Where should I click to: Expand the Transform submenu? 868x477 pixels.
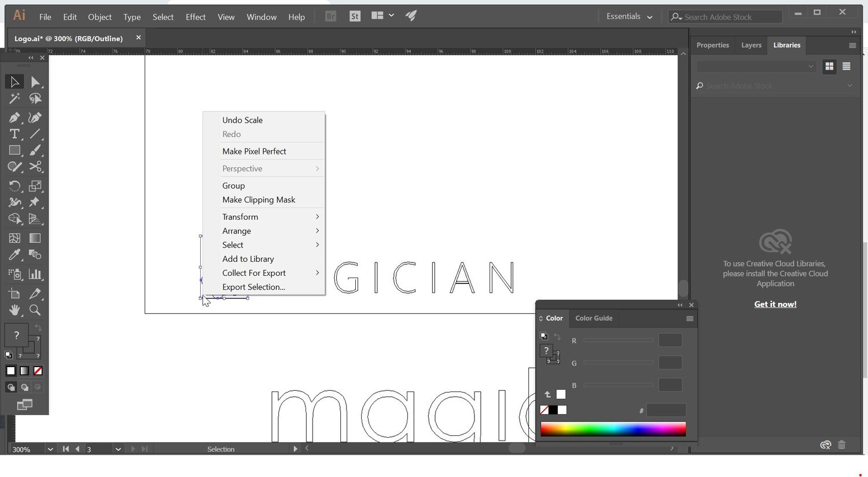[x=271, y=217]
